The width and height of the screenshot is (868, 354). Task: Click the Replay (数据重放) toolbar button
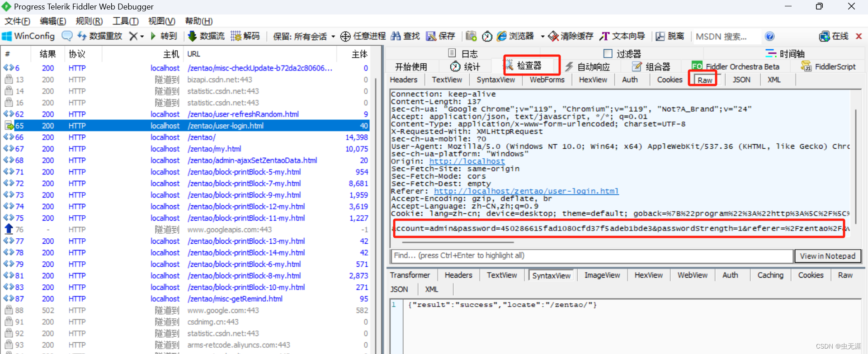(99, 36)
